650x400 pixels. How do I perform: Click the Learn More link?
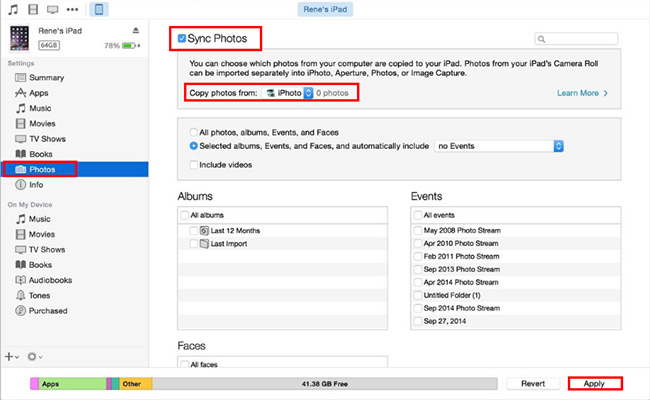582,93
